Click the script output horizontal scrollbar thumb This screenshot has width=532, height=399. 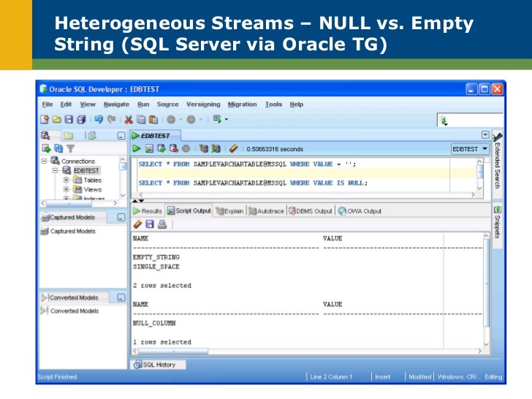(172, 351)
